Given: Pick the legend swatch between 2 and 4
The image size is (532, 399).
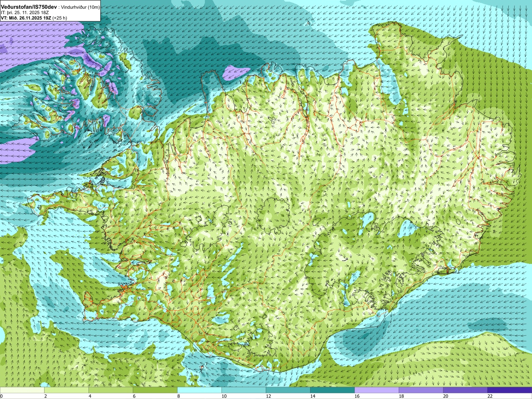Looking at the screenshot, I should 66,390.
